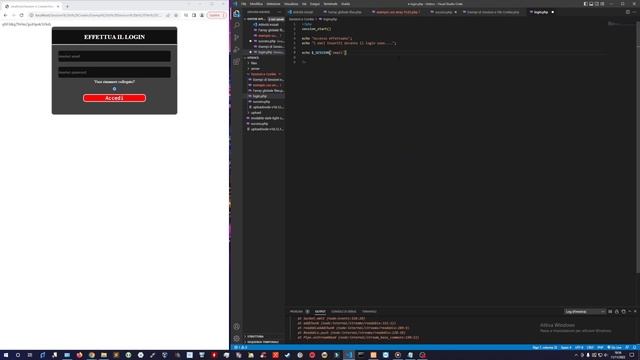The width and height of the screenshot is (640, 360).
Task: Tick the 'Vuoi rimanere collegato?' checkbox
Action: [x=114, y=89]
